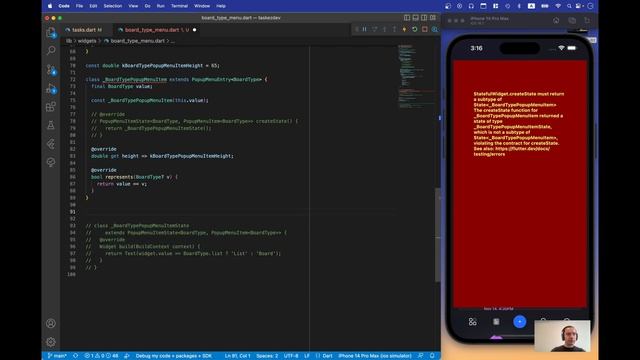
Task: Click the editor minimap
Action: [x=416, y=78]
